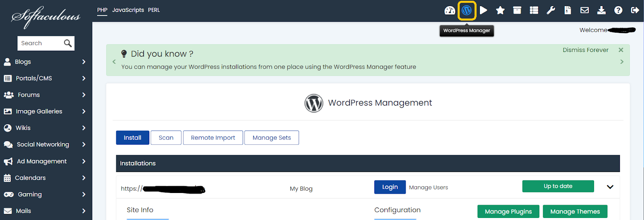Click the Portals/CMS category icon
Image resolution: width=644 pixels, height=220 pixels.
point(8,78)
